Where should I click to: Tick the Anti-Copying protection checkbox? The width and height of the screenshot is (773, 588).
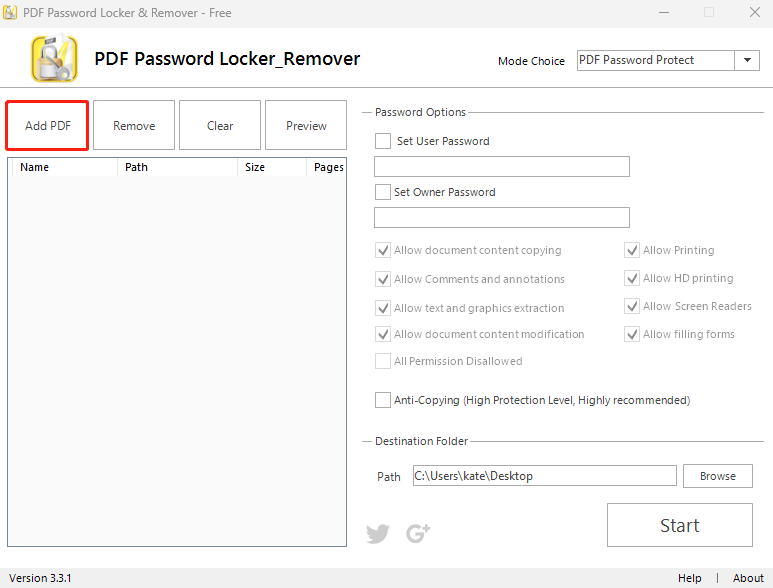coord(383,400)
